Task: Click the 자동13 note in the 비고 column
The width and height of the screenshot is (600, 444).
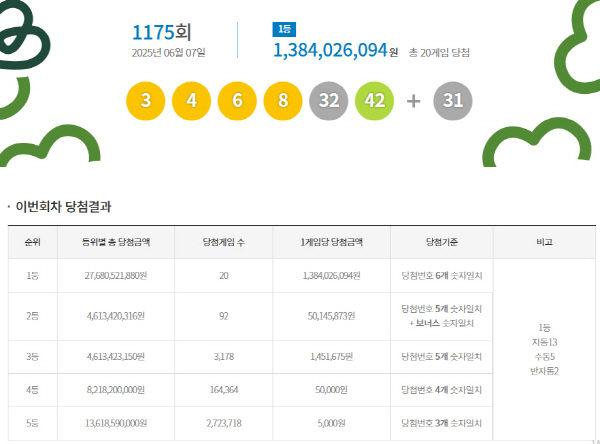Action: tap(545, 342)
